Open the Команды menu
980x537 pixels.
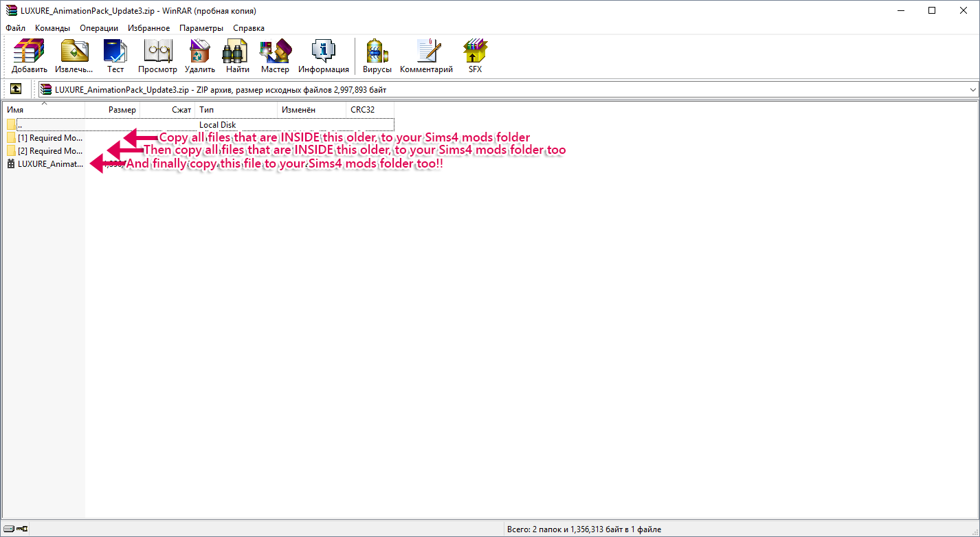coord(53,28)
